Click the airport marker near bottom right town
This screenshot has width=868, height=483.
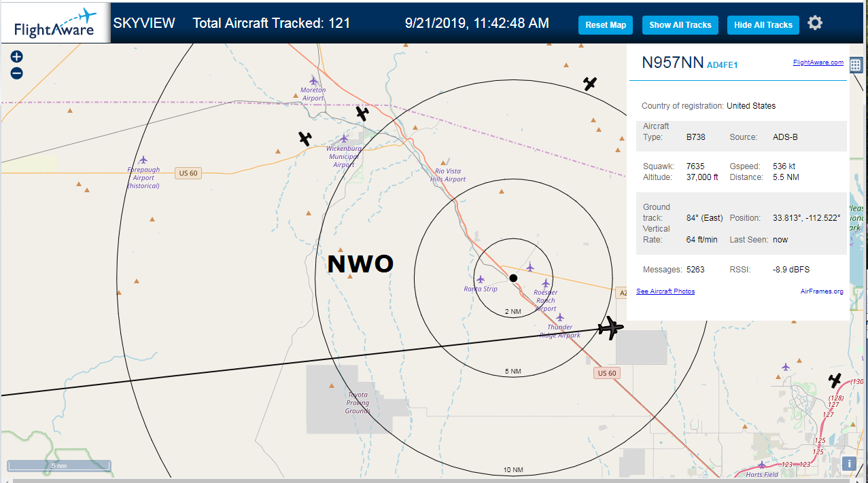[786, 367]
